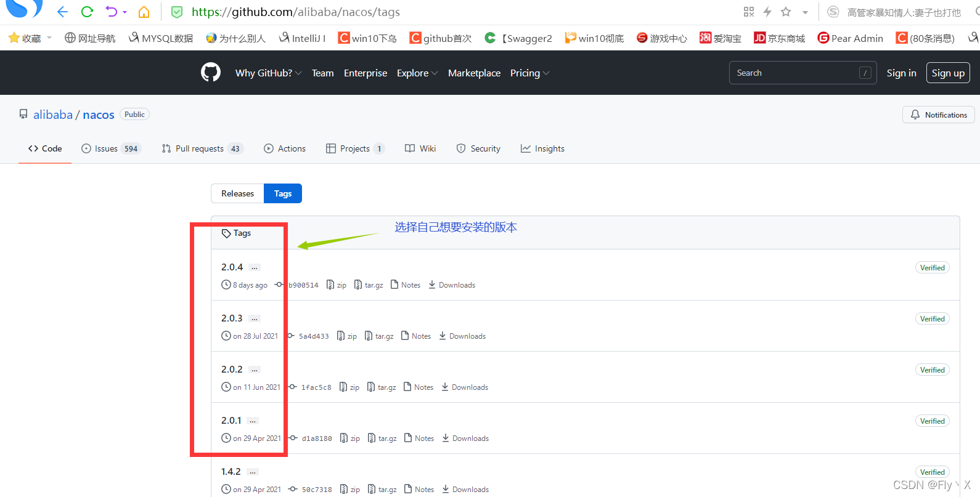
Task: Click the browser undo arrow icon
Action: click(x=111, y=12)
